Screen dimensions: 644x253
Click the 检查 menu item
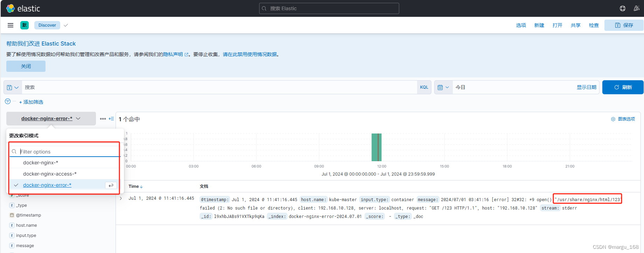(594, 25)
